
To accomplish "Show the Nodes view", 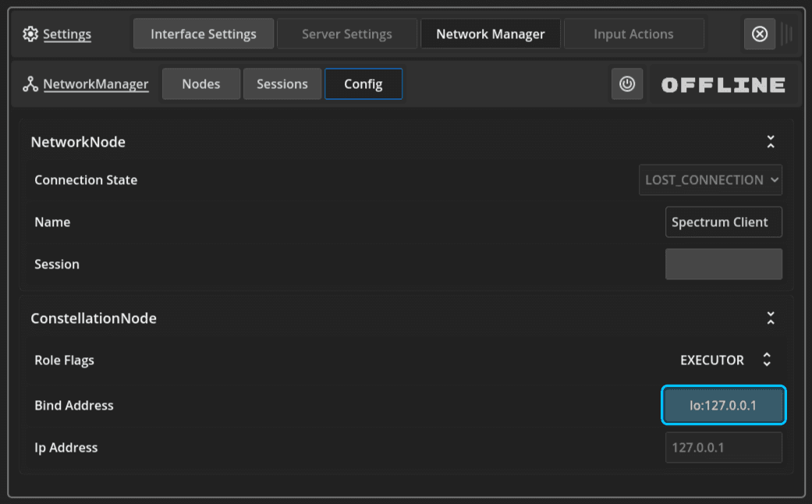I will (201, 84).
